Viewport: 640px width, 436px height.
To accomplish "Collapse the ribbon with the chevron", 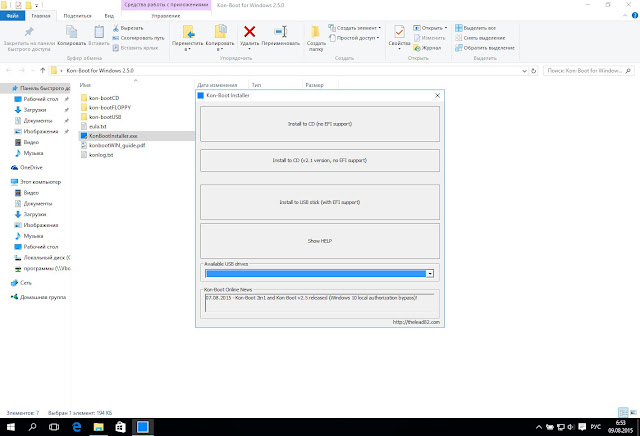I will click(625, 16).
